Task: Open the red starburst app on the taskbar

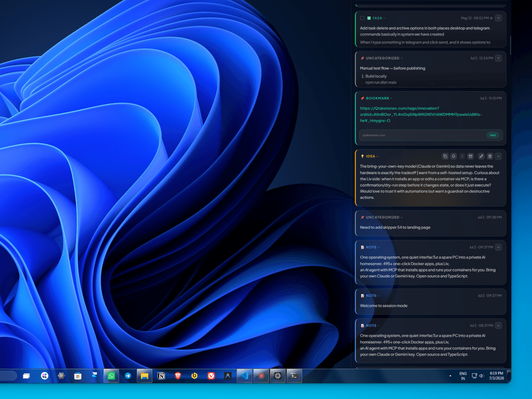Action: 261,376
